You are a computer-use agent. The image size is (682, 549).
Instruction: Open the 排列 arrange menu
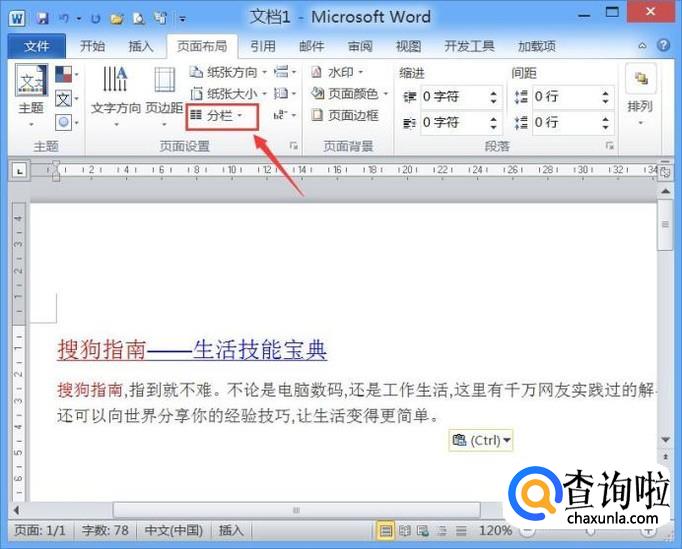point(640,97)
